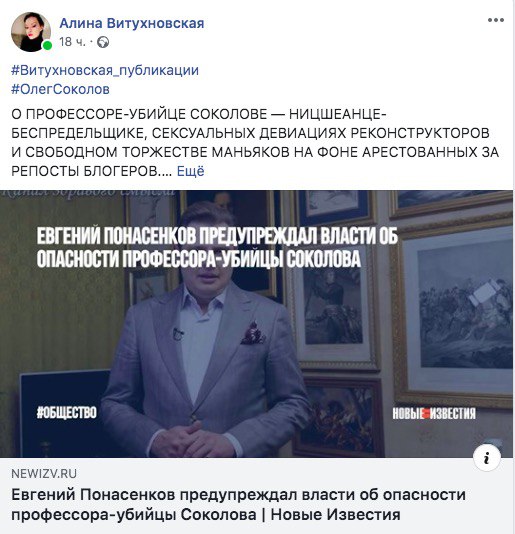515x534 pixels.
Task: Open the author name Алина Витухновская
Action: click(132, 23)
